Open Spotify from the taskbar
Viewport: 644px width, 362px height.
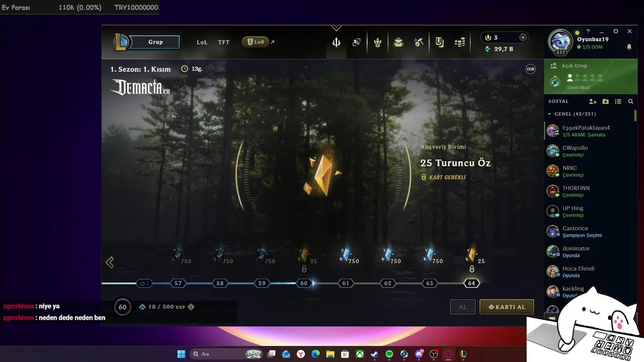tap(389, 354)
